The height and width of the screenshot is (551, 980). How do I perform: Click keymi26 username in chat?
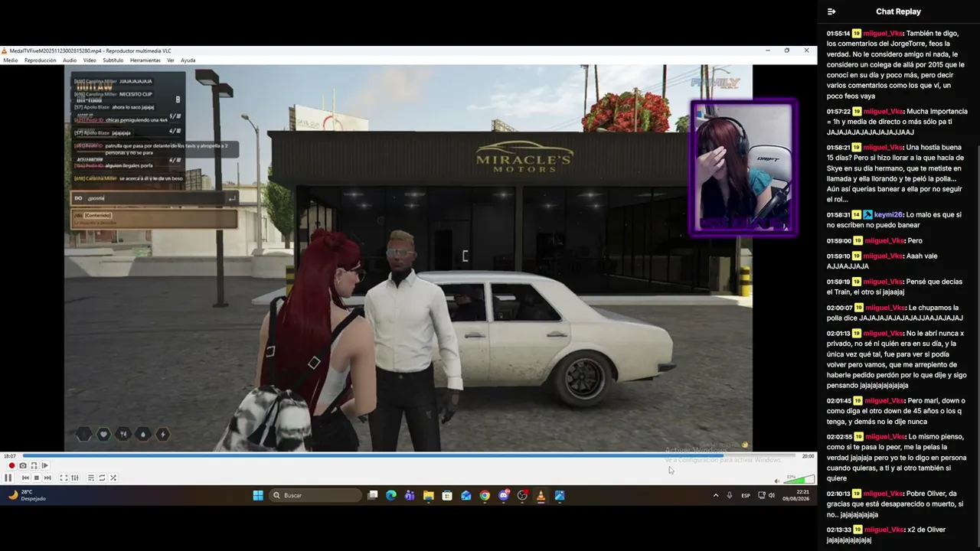(888, 215)
